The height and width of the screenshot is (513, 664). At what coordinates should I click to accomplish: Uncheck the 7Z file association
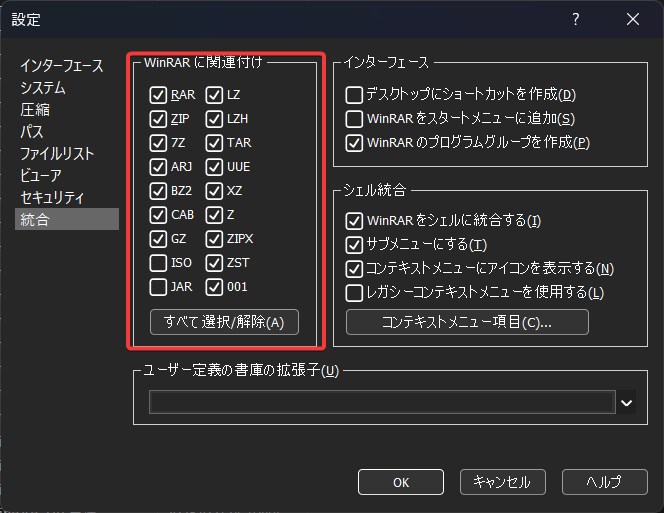(158, 143)
